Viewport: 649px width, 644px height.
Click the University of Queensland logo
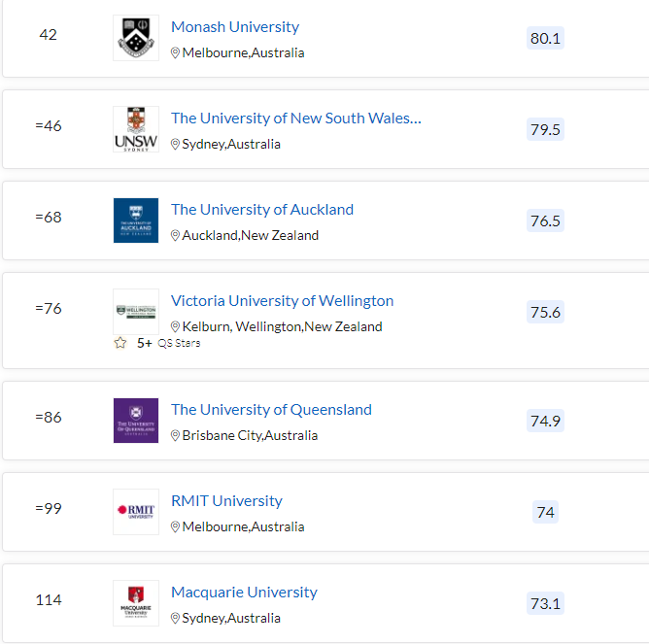pyautogui.click(x=136, y=421)
